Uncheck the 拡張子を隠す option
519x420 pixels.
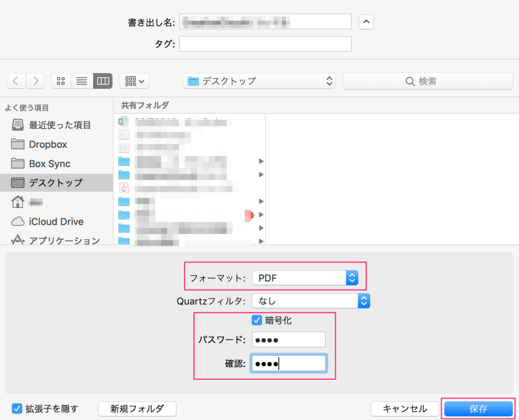click(x=18, y=409)
